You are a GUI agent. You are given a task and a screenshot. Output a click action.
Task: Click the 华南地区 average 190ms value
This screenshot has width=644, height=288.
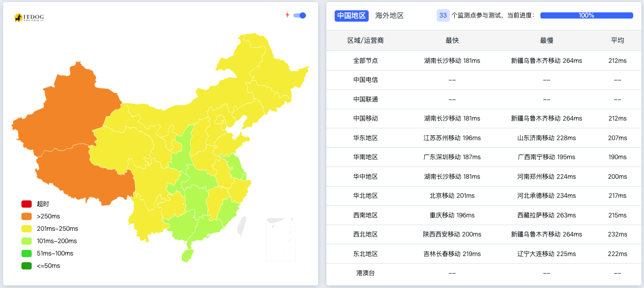(618, 157)
